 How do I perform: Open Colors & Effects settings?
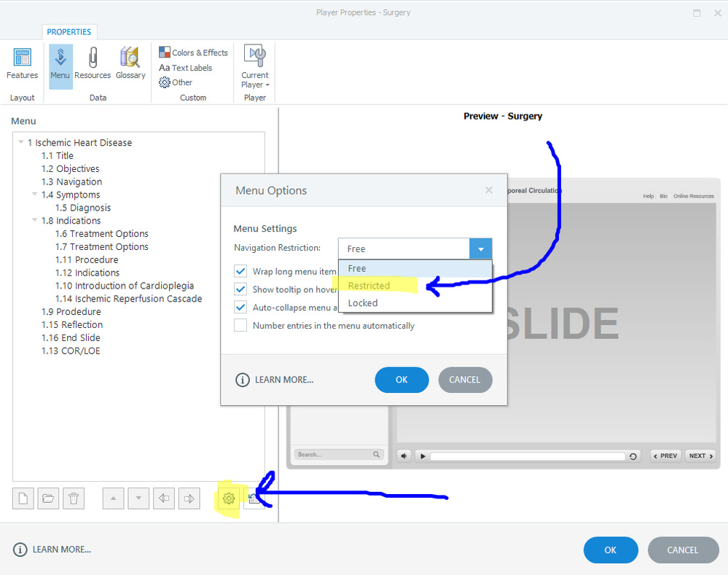pyautogui.click(x=194, y=52)
